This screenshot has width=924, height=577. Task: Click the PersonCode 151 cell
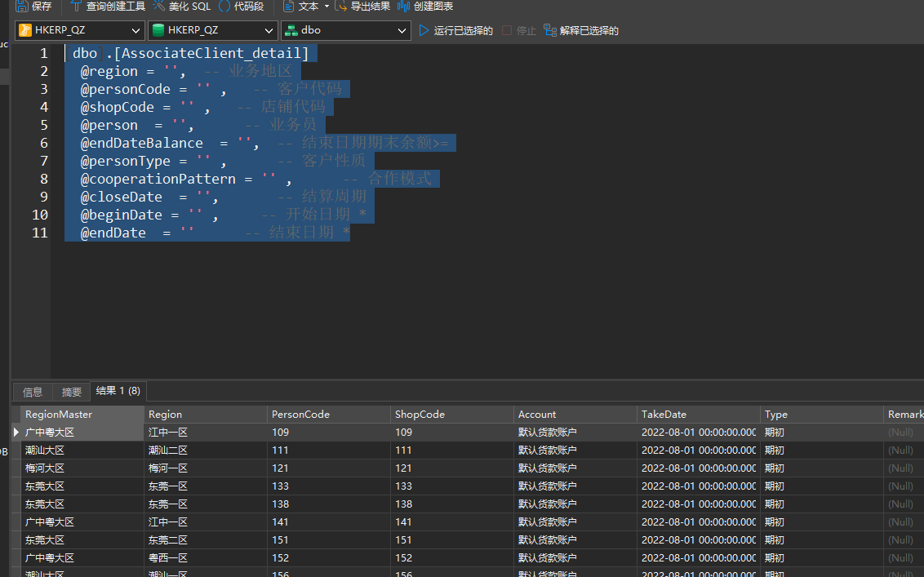328,540
